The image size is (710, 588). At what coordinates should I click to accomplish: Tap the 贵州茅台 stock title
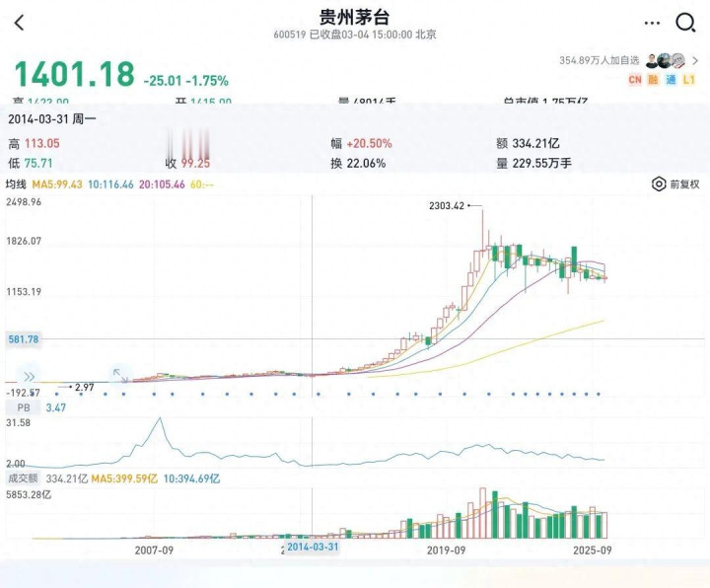tap(355, 17)
